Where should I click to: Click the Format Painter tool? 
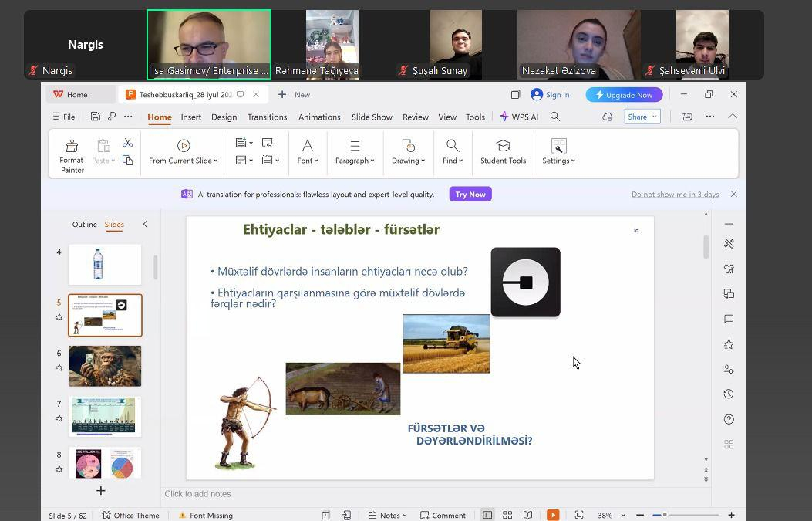click(x=72, y=154)
